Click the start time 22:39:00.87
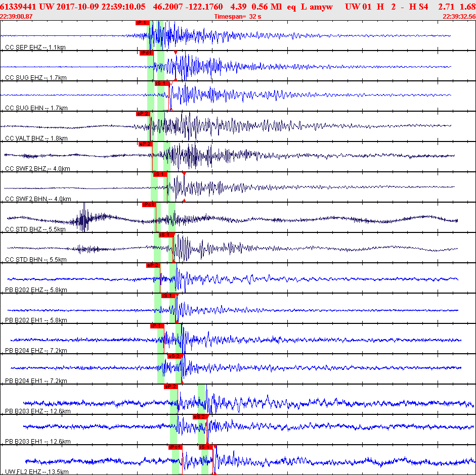This screenshot has height=475, width=476. coord(16,16)
